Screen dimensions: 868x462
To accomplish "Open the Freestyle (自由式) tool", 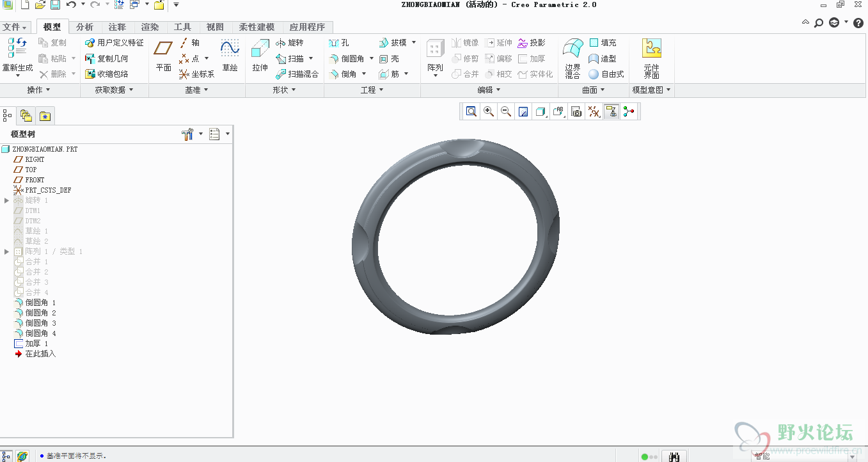I will tap(606, 74).
